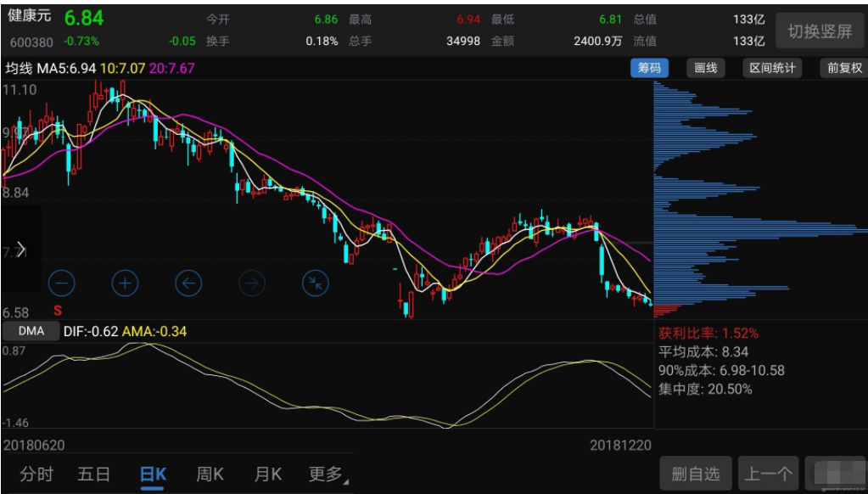Click 删自选 to remove from watchlist
Image resolution: width=868 pixels, height=494 pixels.
click(696, 474)
